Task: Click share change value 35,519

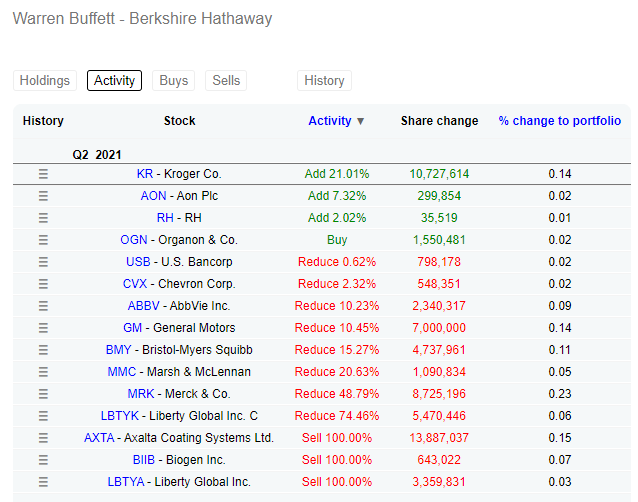Action: [439, 218]
